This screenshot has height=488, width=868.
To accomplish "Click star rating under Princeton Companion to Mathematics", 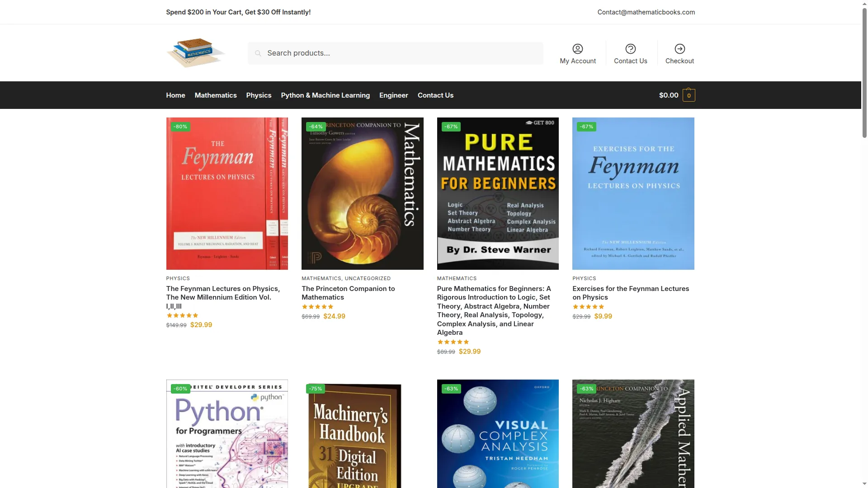I will pyautogui.click(x=317, y=307).
